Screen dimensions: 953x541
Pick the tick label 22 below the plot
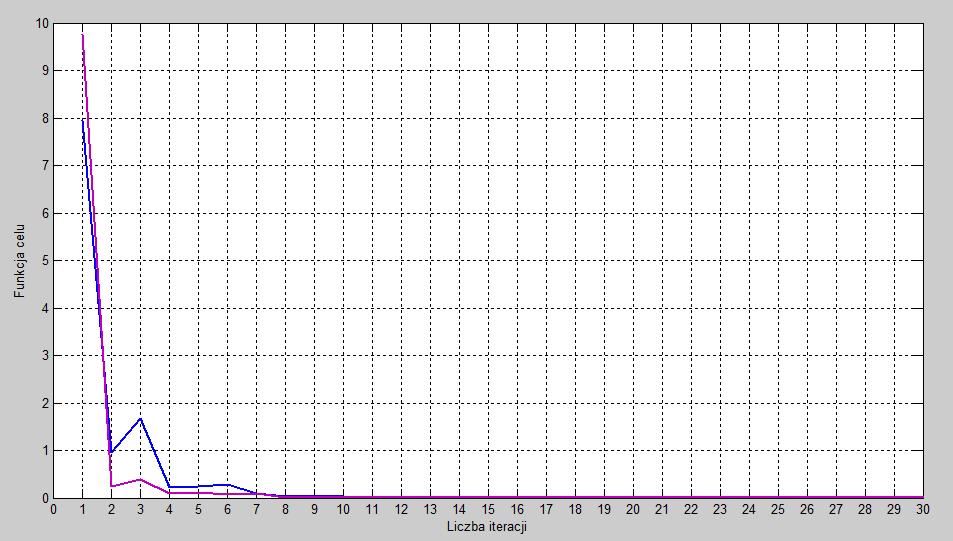[691, 510]
